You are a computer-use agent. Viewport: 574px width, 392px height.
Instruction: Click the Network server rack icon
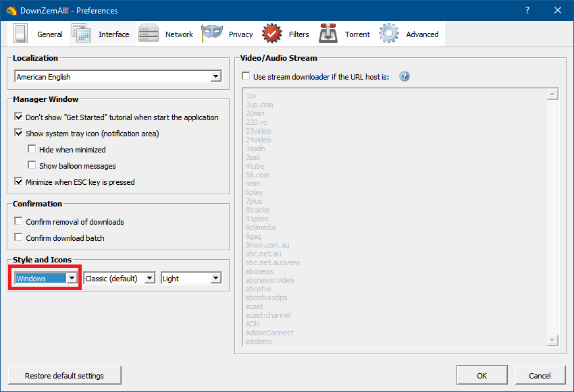[149, 34]
